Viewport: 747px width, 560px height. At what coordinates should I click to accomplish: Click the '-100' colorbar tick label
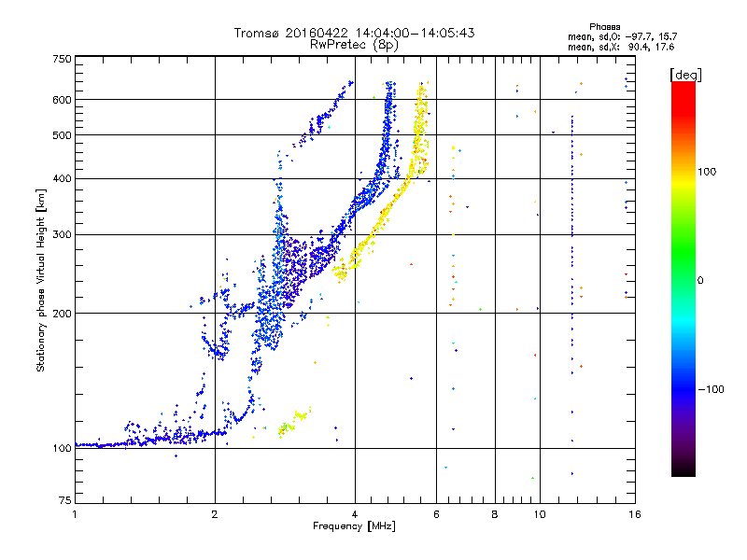coord(711,389)
